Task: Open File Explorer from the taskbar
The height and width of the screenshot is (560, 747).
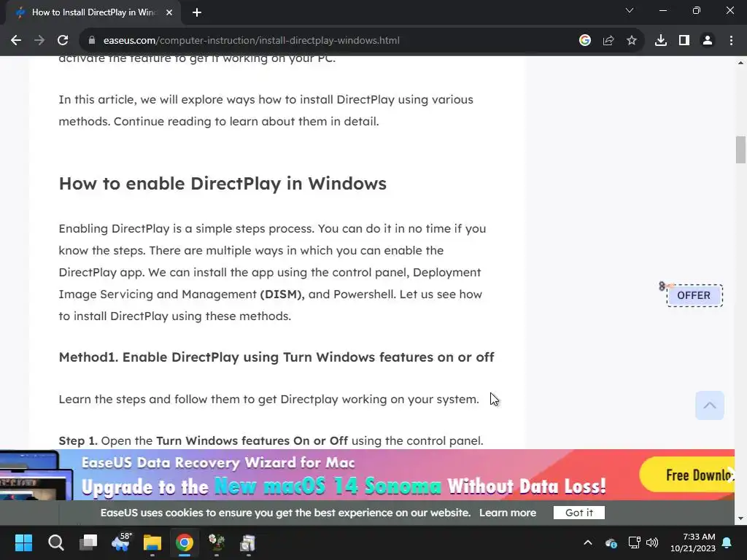Action: click(x=152, y=542)
